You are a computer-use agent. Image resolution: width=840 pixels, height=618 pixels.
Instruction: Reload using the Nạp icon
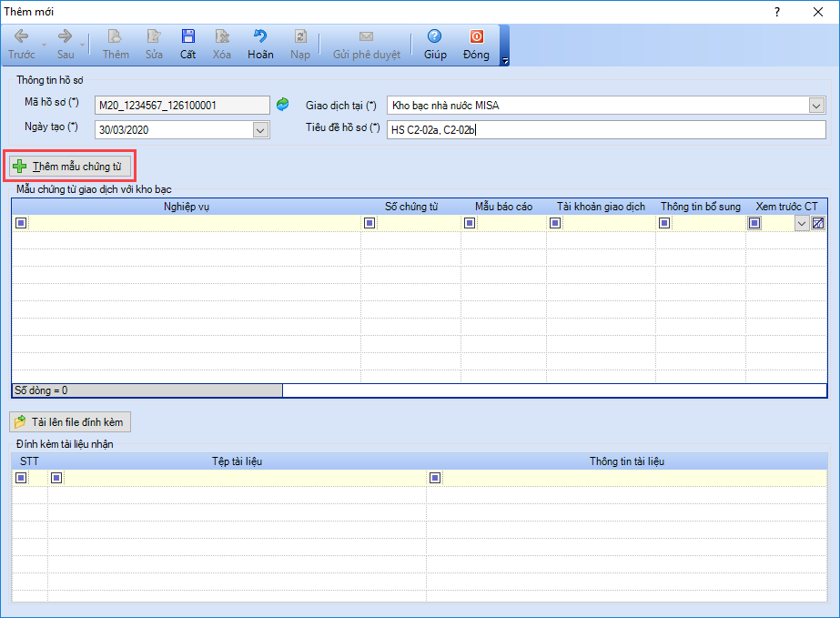(300, 36)
